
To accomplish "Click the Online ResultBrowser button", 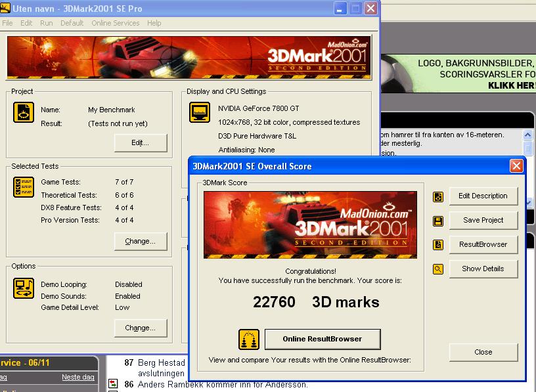I will [x=323, y=339].
